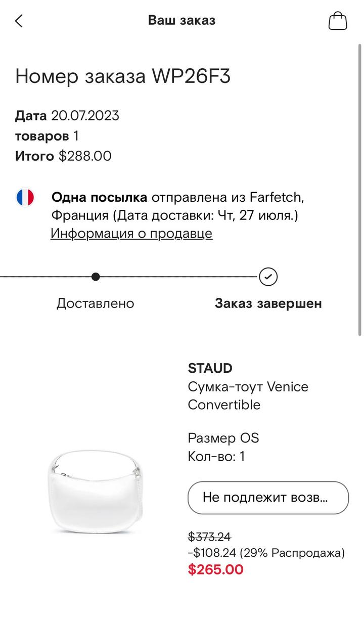The height and width of the screenshot is (621, 364).
Task: Click the 'Доставлено' status label
Action: (95, 303)
